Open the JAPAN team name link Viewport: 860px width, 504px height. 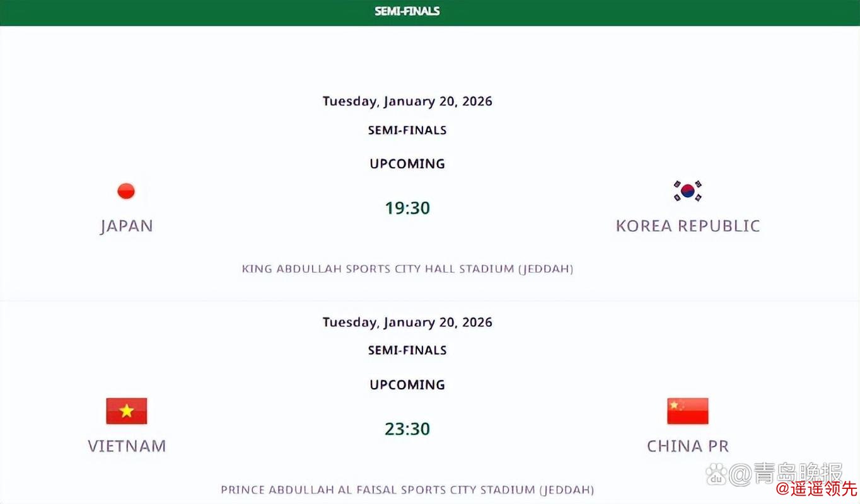(126, 226)
